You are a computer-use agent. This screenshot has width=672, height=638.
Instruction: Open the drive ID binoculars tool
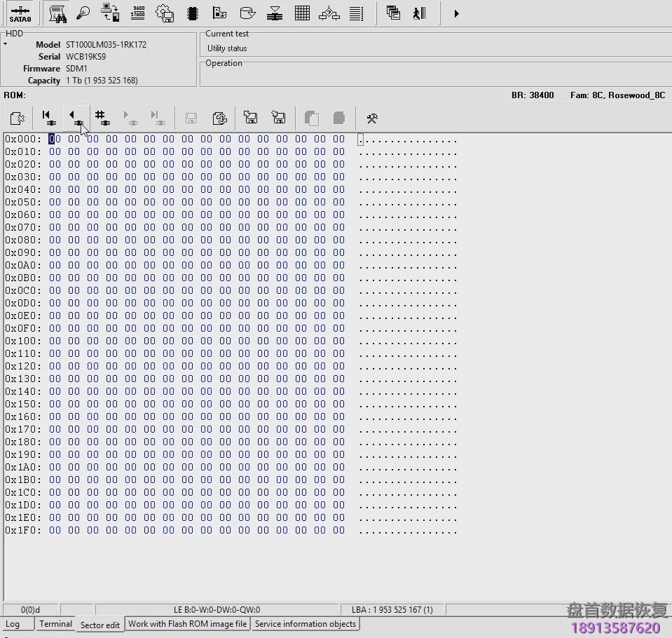point(57,13)
